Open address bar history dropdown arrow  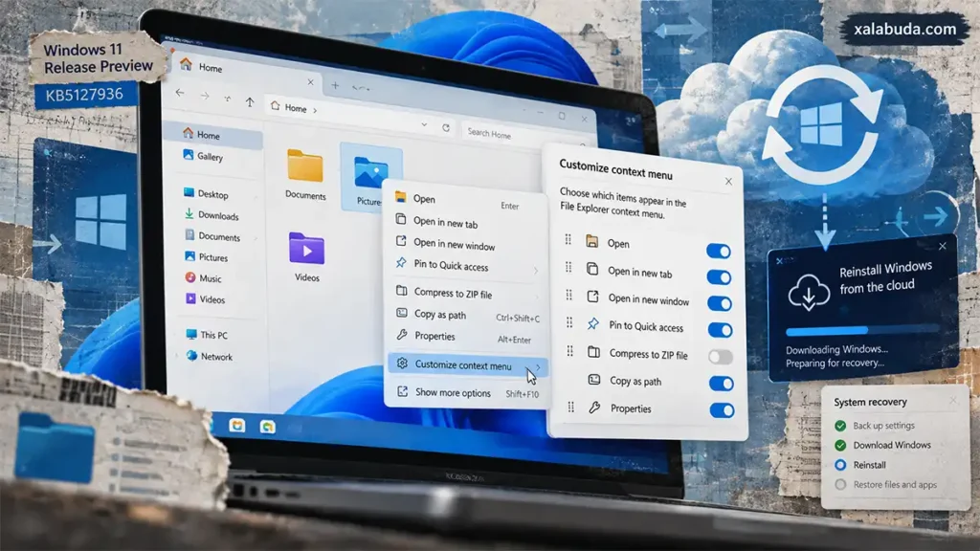click(424, 124)
